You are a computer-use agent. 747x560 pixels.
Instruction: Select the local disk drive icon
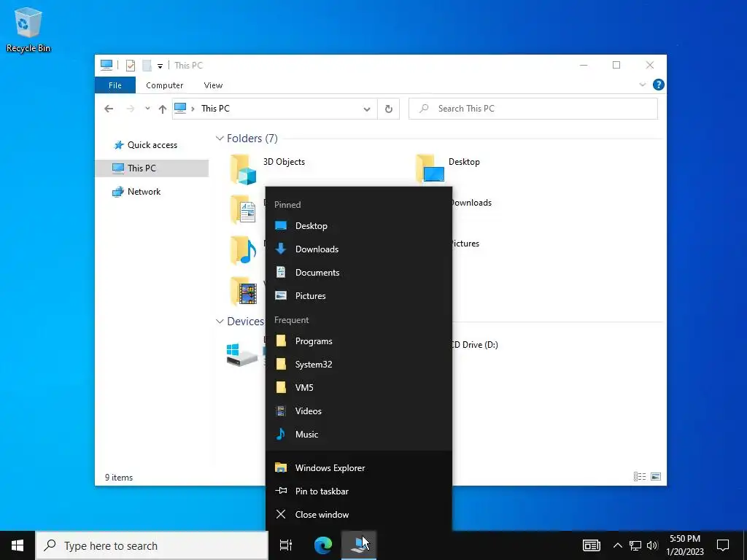[242, 354]
